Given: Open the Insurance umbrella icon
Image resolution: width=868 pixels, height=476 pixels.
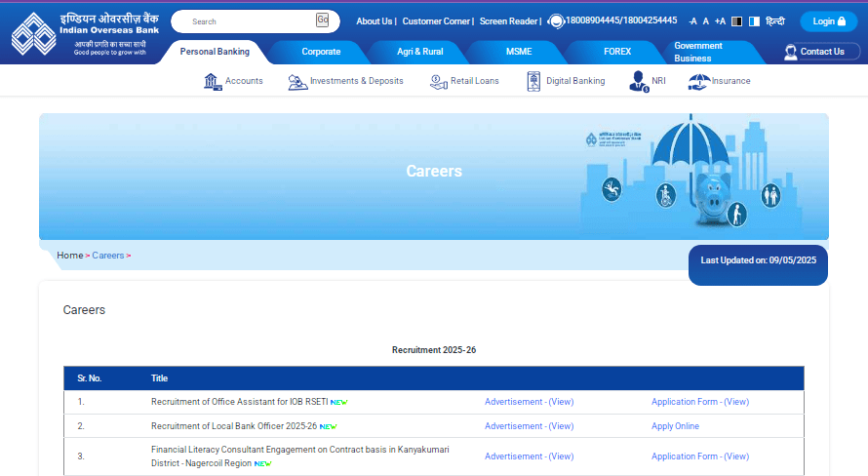Looking at the screenshot, I should pos(698,81).
